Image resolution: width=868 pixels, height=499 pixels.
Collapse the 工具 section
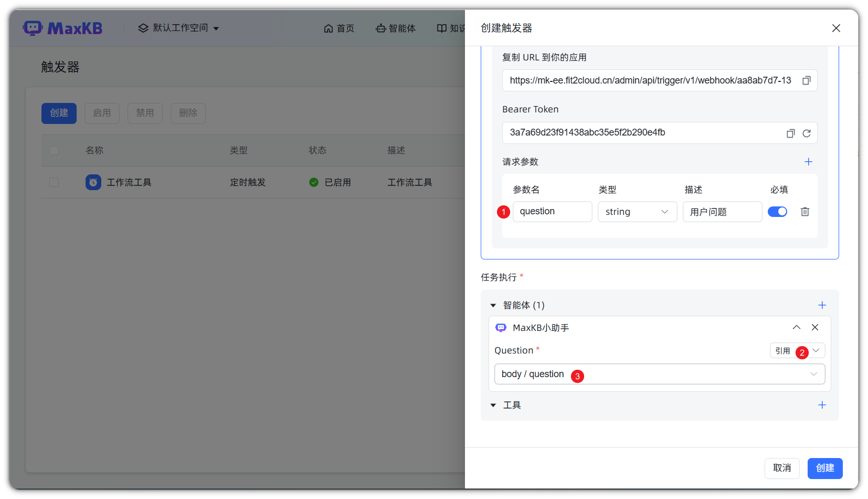[493, 405]
